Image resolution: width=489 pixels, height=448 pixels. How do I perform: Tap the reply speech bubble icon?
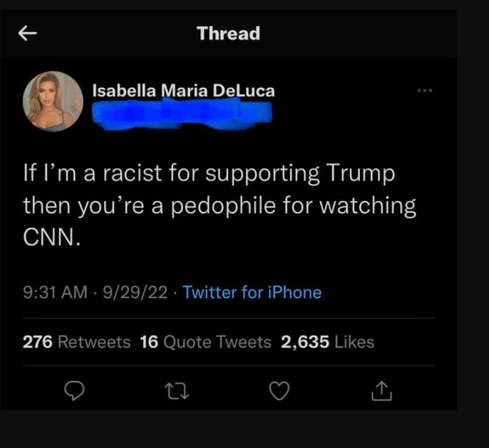(x=73, y=393)
